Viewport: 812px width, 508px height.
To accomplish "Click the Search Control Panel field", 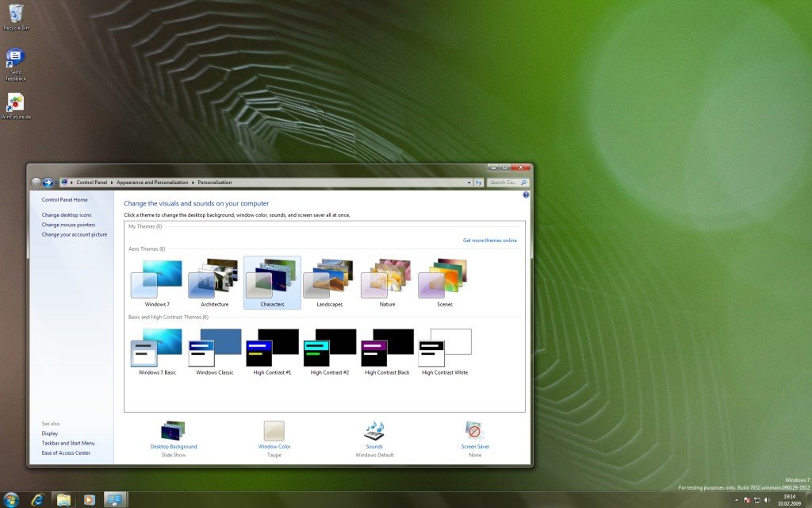I will pos(504,183).
